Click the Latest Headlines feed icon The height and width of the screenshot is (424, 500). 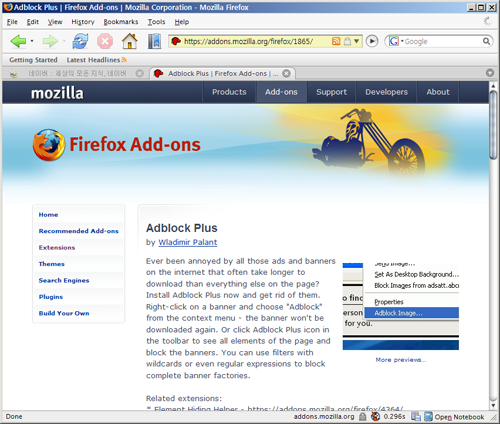(x=124, y=60)
